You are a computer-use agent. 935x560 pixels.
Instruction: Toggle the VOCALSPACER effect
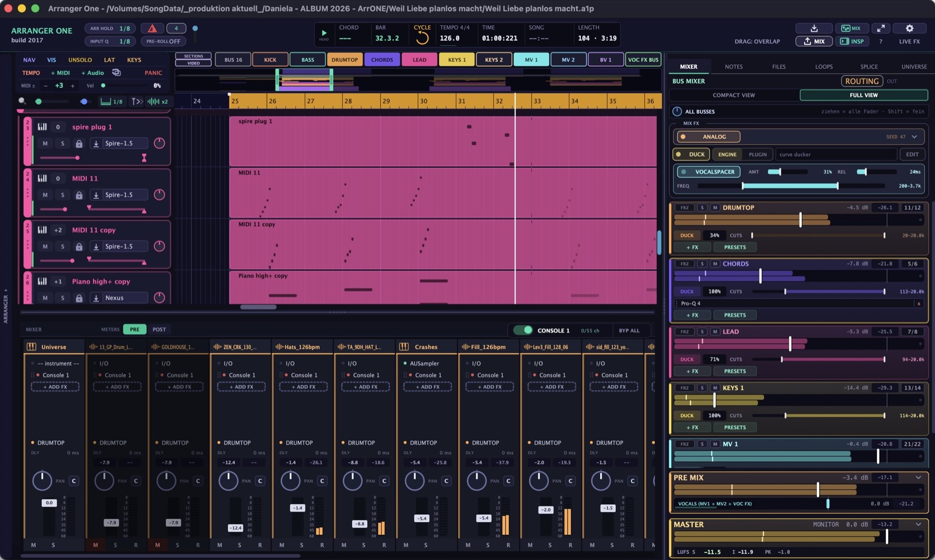point(708,172)
